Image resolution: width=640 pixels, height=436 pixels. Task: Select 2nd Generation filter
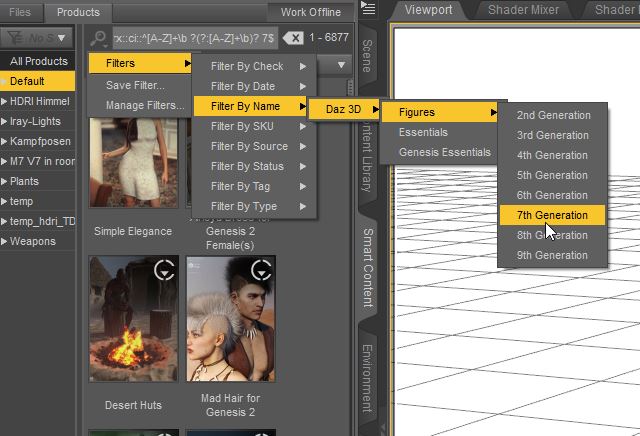[552, 115]
